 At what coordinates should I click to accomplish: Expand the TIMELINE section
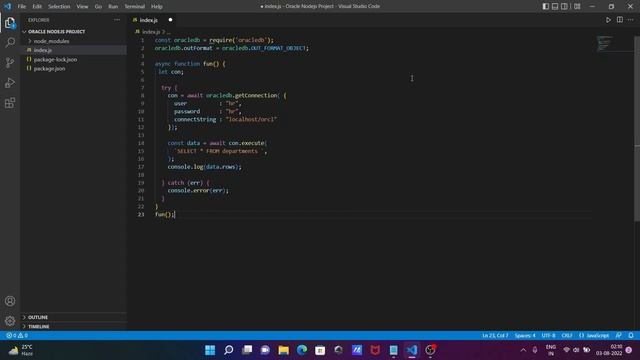pos(39,327)
